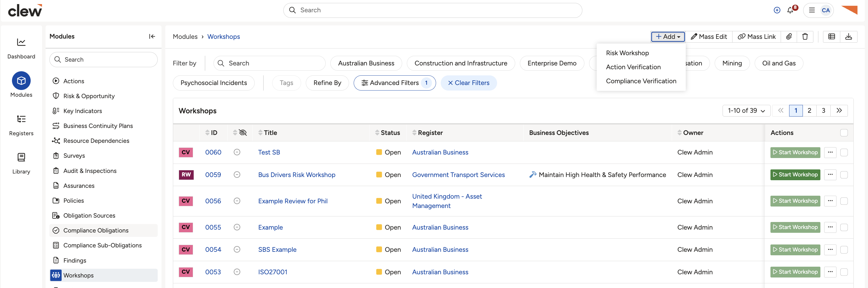Open the Tags filter dropdown
The width and height of the screenshot is (868, 288).
(x=286, y=83)
